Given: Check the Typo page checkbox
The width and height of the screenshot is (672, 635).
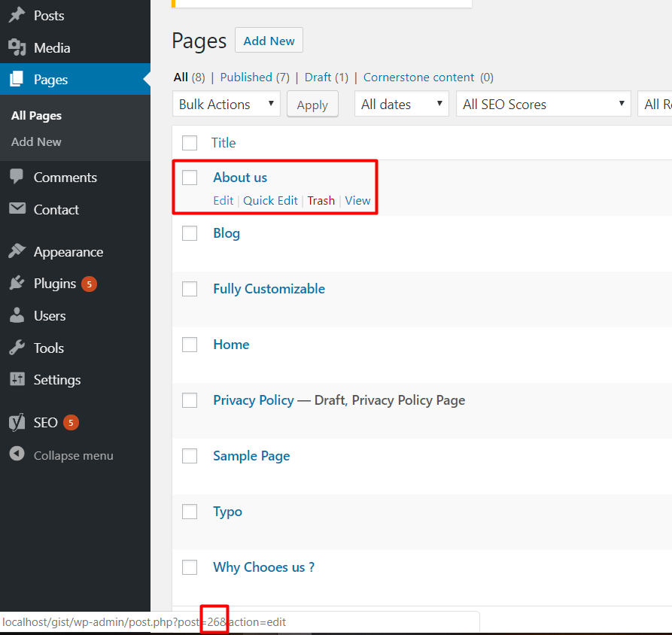Looking at the screenshot, I should (190, 512).
